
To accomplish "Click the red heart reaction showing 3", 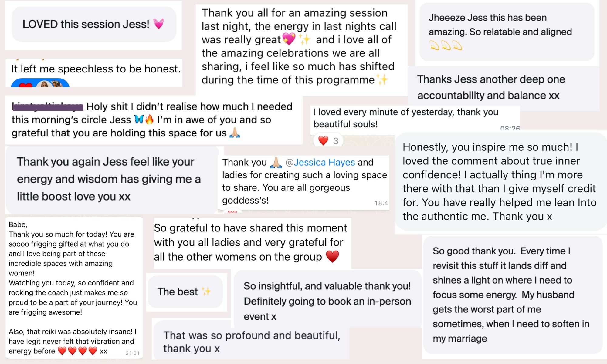I will (328, 140).
